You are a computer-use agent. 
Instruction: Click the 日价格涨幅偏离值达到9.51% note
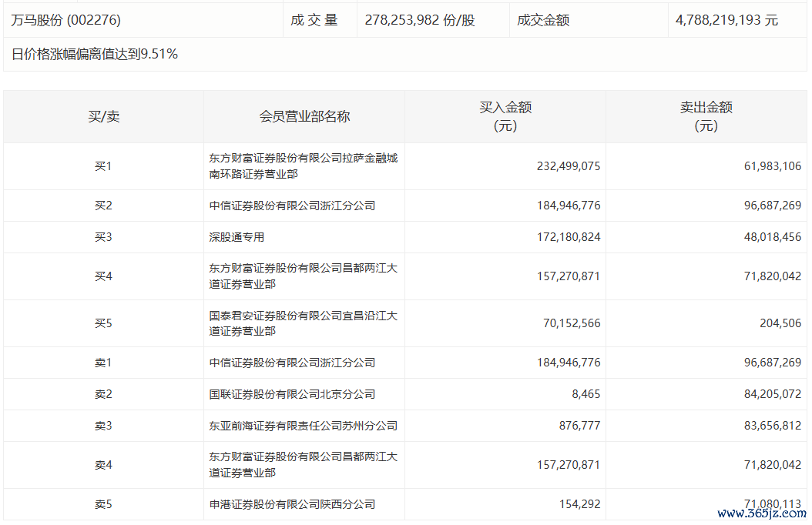coord(95,54)
